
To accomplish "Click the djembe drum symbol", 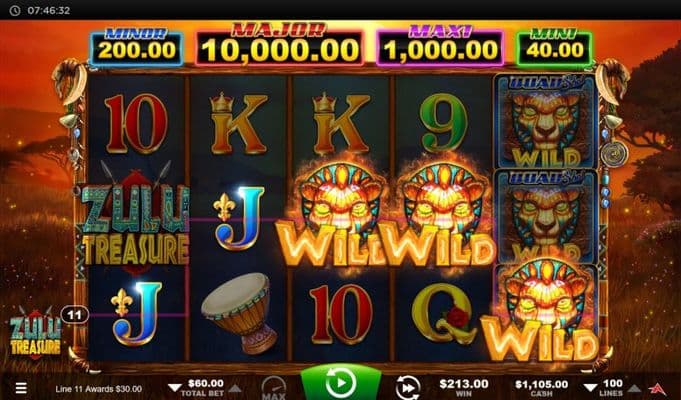I will [240, 313].
